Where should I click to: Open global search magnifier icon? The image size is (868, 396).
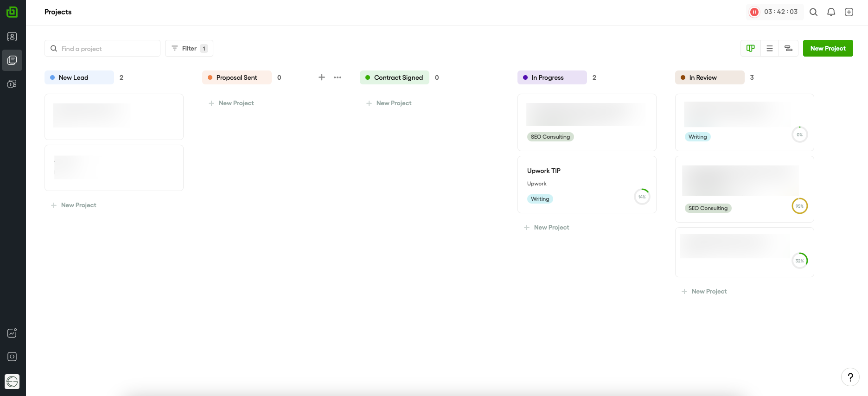pos(813,12)
